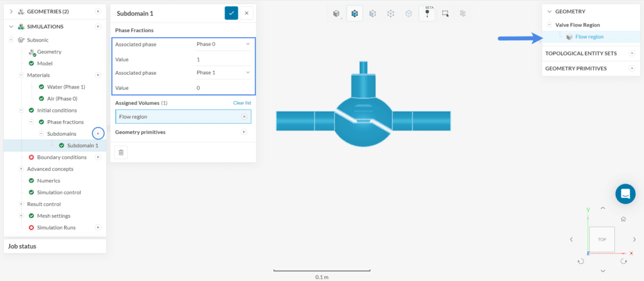Expand Advanced concepts node
Image resolution: width=644 pixels, height=281 pixels.
(21, 169)
